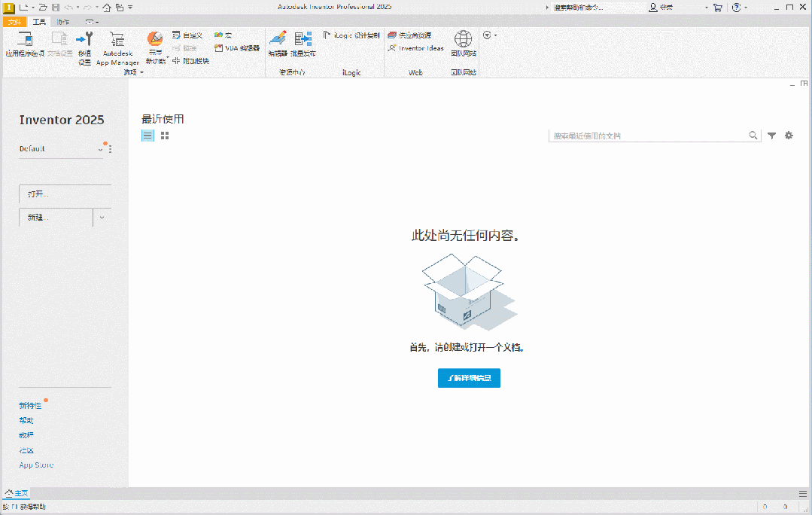Open the Content Center Editor (编辑器)
The width and height of the screenshot is (812, 515).
[278, 44]
